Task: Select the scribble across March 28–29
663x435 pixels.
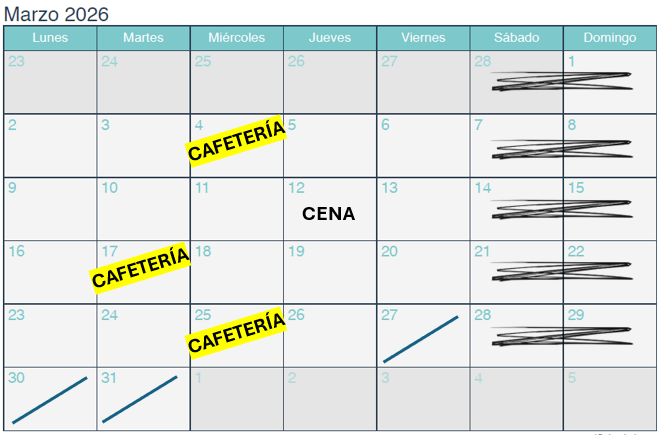Action: (562, 335)
